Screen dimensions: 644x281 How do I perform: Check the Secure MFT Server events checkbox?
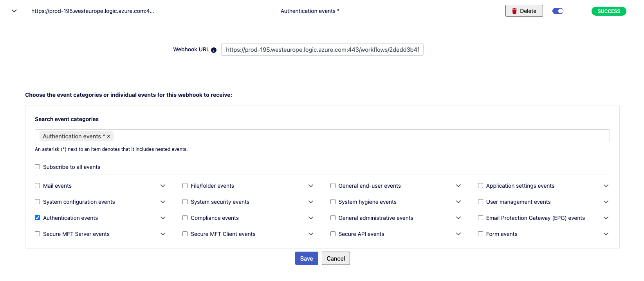pos(38,234)
